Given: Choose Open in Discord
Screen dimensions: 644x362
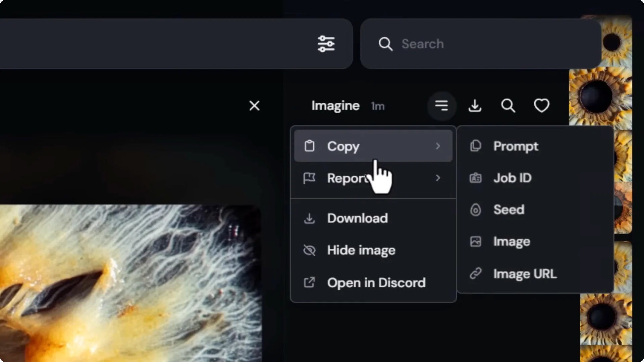Looking at the screenshot, I should tap(376, 283).
